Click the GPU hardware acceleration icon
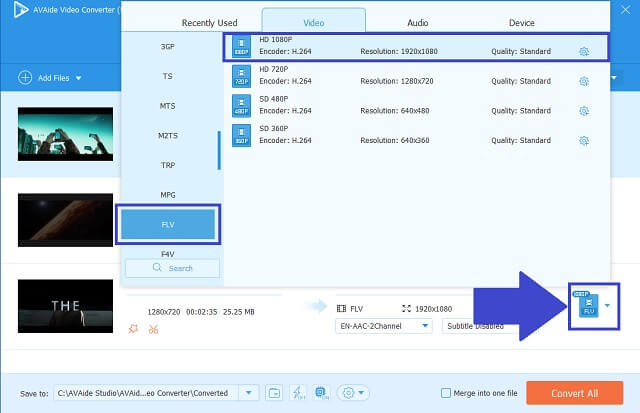The width and height of the screenshot is (640, 413). click(322, 393)
